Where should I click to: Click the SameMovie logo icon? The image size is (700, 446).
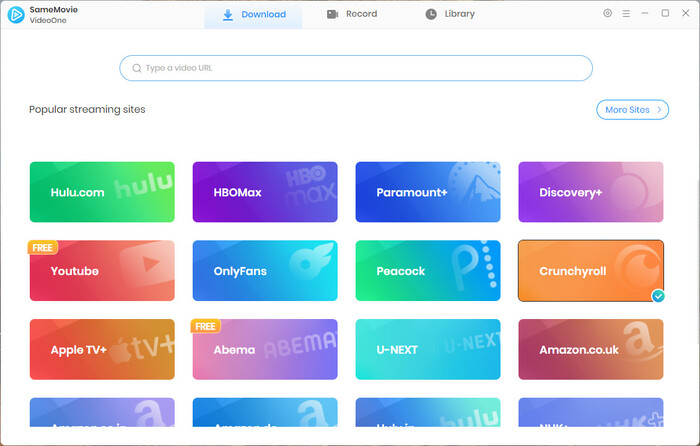coord(16,15)
